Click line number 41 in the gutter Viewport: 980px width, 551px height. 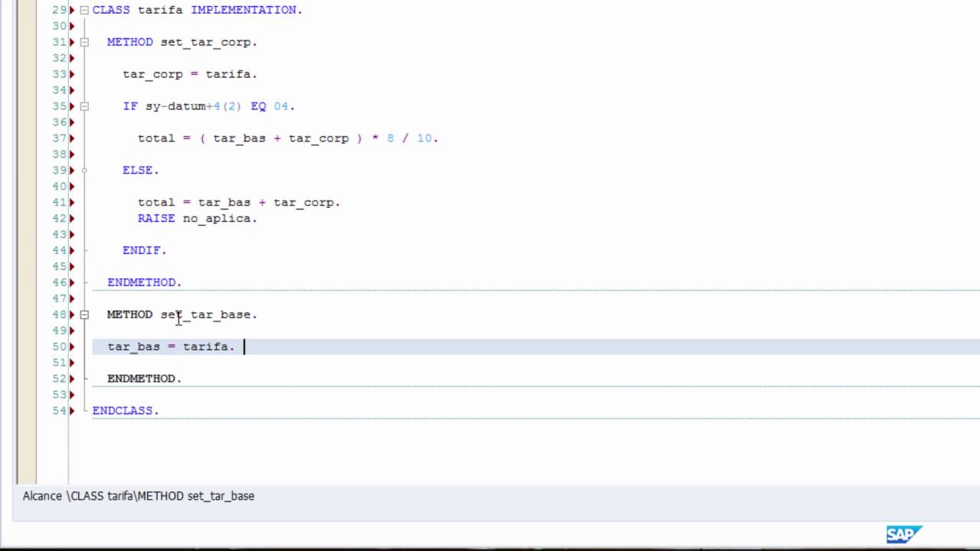tap(60, 203)
